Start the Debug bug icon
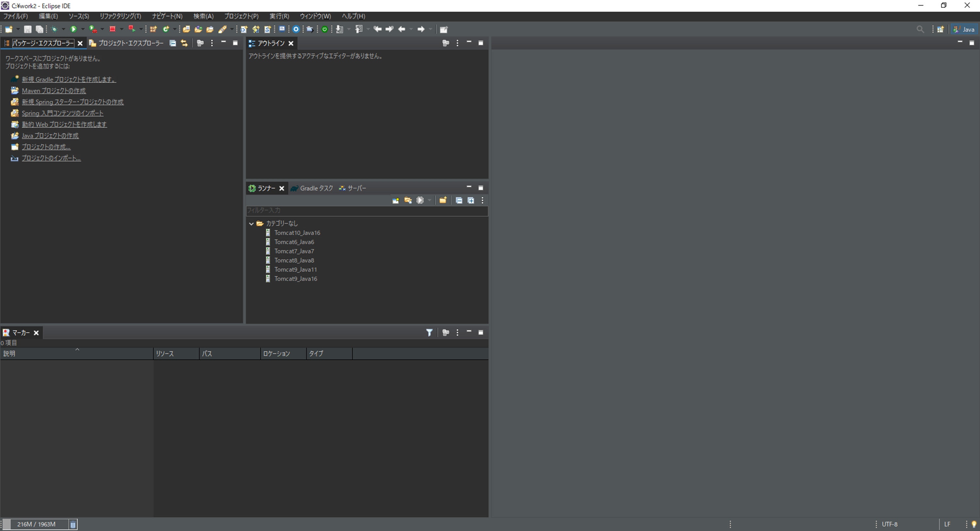The width and height of the screenshot is (980, 531). (x=54, y=29)
